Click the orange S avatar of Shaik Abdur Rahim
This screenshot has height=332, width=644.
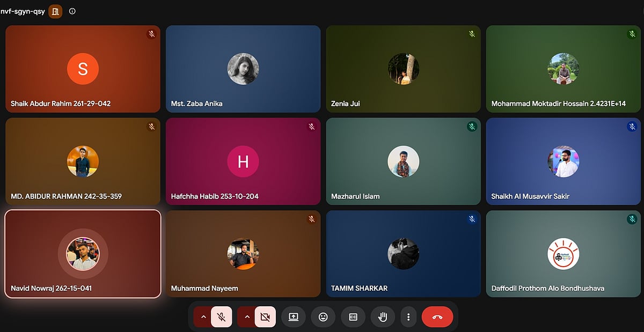click(83, 69)
